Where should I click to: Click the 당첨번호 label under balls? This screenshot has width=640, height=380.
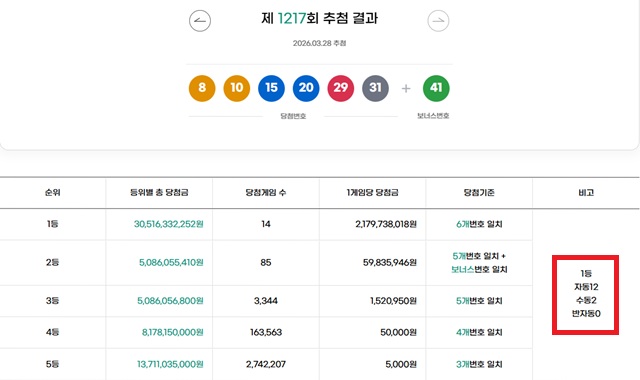click(x=293, y=116)
